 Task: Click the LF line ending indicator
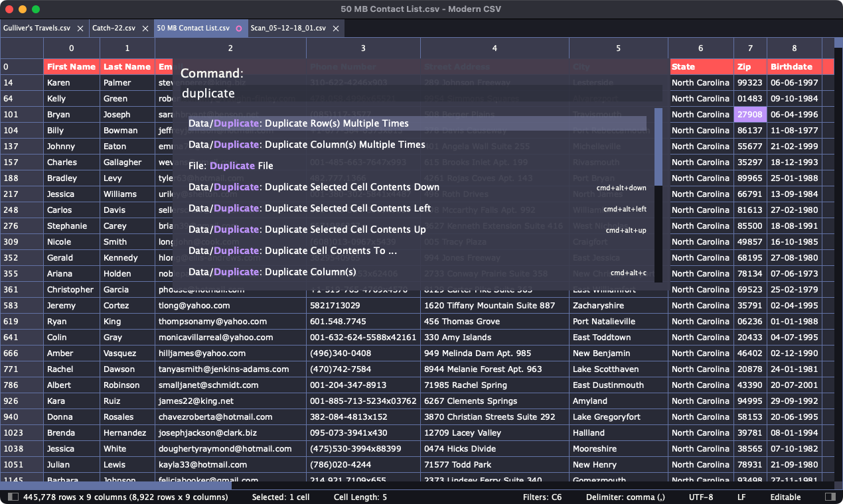(741, 497)
